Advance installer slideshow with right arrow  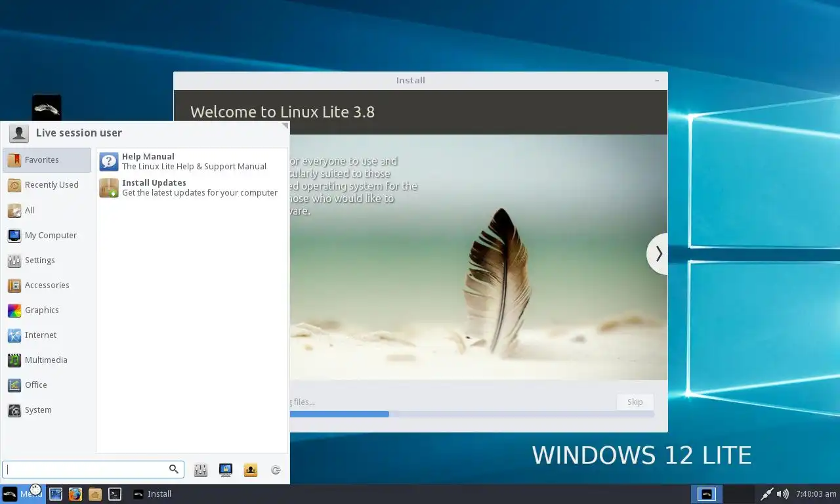[x=658, y=253]
